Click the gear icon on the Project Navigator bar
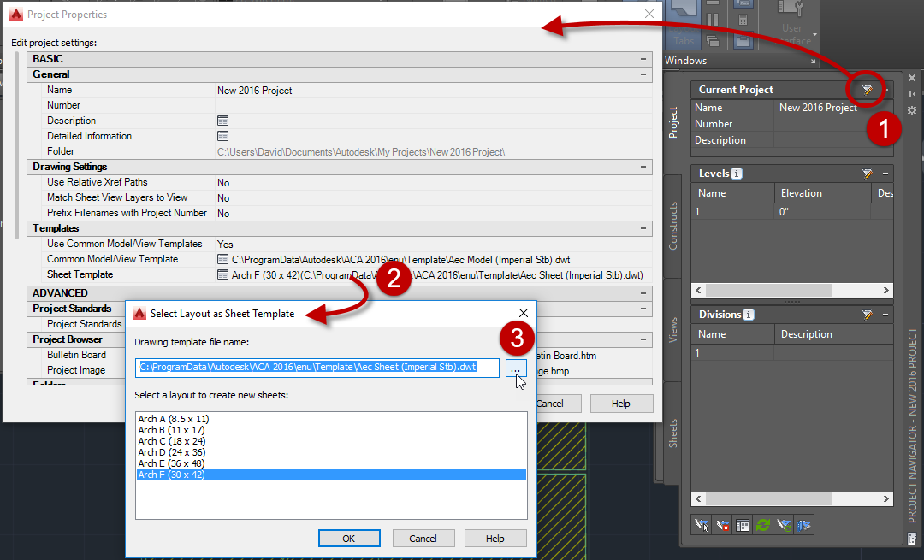The width and height of the screenshot is (924, 560). [912, 109]
